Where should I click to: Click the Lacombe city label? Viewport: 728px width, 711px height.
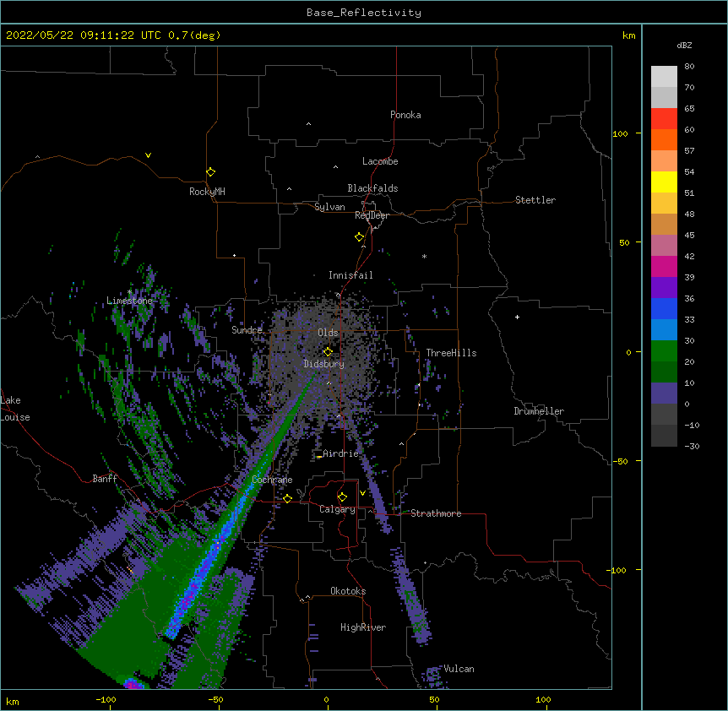pos(380,161)
